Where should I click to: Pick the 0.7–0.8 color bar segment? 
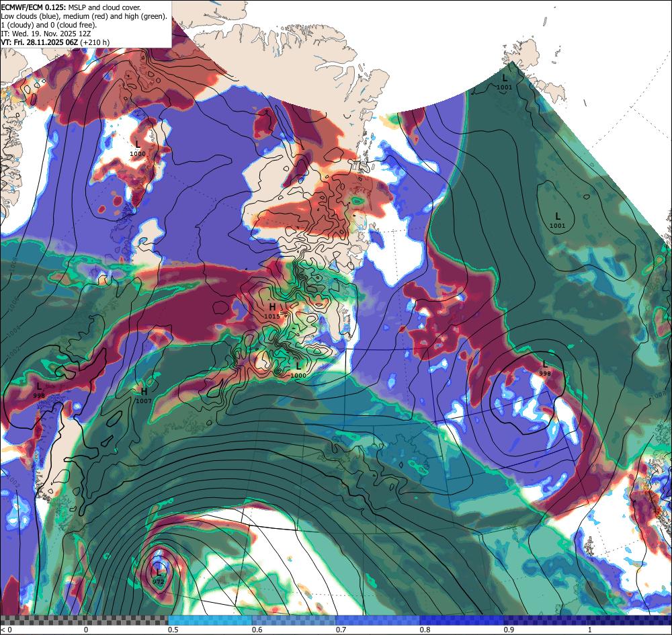[378, 620]
